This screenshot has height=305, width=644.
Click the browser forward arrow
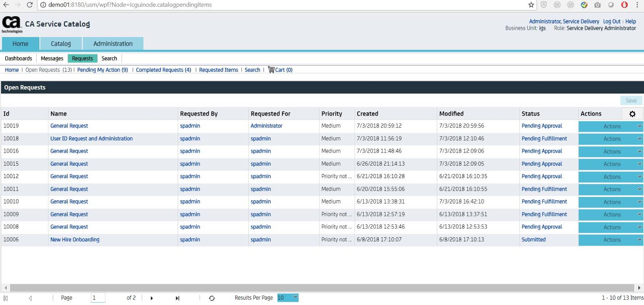tap(18, 5)
